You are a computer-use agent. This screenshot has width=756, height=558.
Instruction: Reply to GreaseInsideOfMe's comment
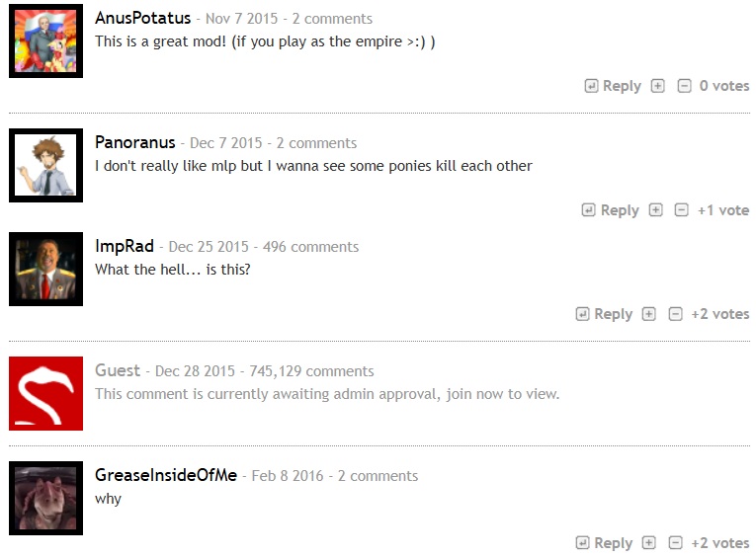(x=604, y=543)
